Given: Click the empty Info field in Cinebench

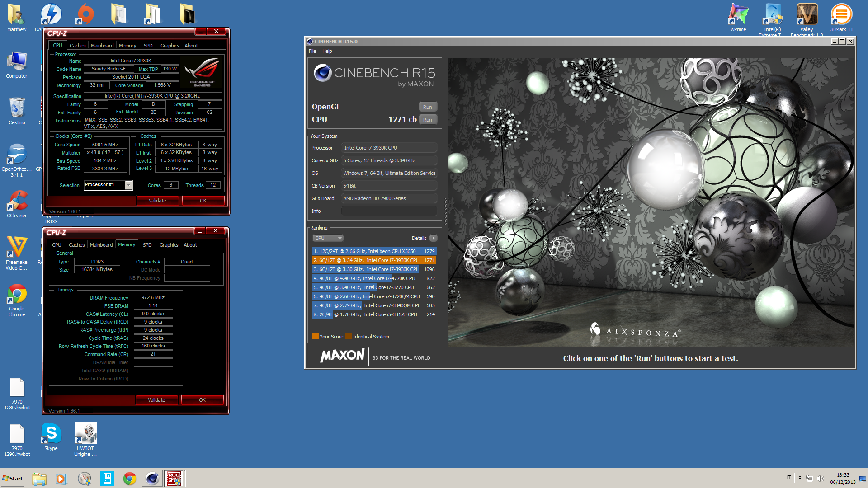Looking at the screenshot, I should click(x=389, y=211).
